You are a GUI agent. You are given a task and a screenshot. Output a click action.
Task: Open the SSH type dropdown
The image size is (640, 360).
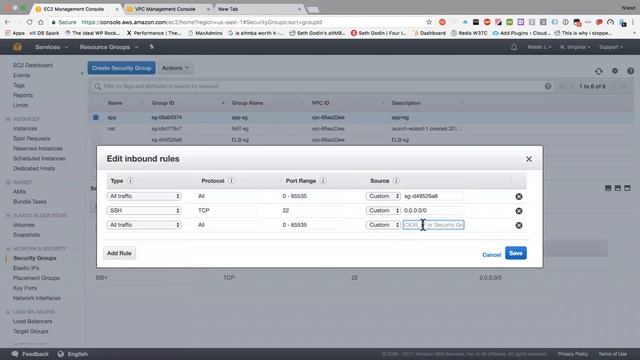(144, 211)
